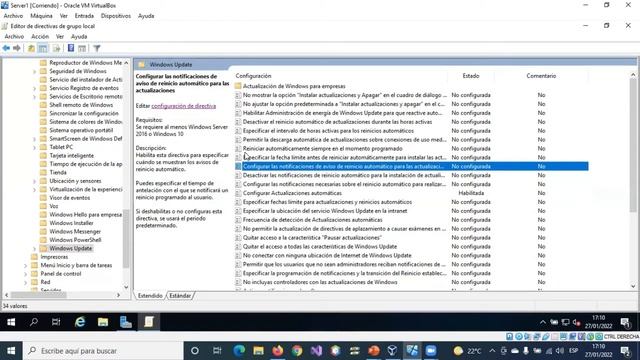Open the VirtualBox Dispositivos menu
Image resolution: width=640 pixels, height=360 pixels.
tap(116, 16)
